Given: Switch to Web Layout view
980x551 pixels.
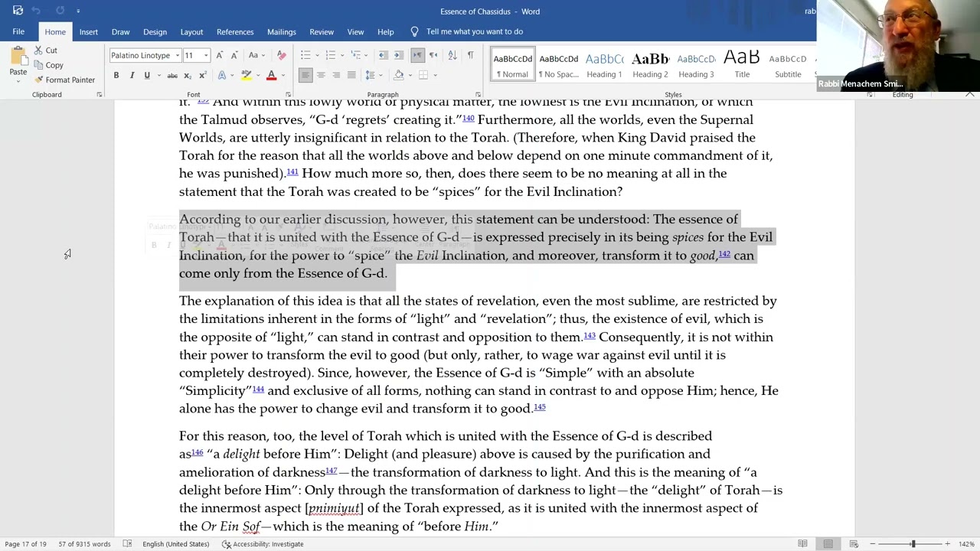Looking at the screenshot, I should pyautogui.click(x=854, y=544).
